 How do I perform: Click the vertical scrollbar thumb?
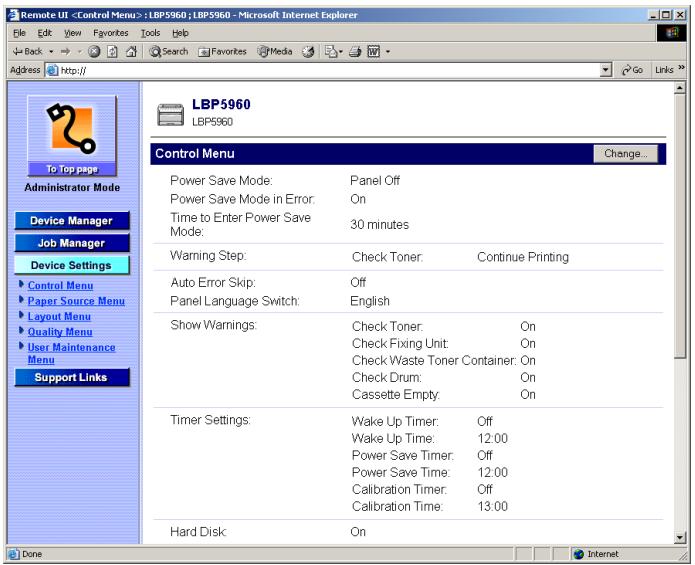coord(680,226)
